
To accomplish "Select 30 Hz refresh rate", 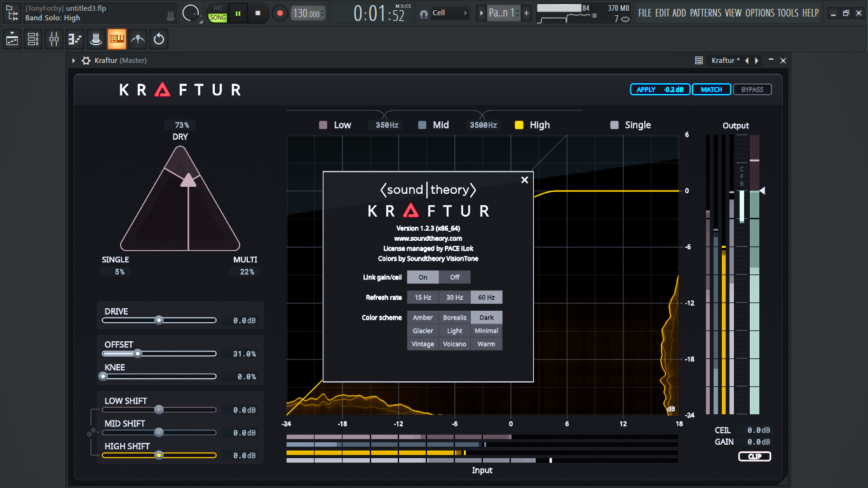I will point(455,297).
